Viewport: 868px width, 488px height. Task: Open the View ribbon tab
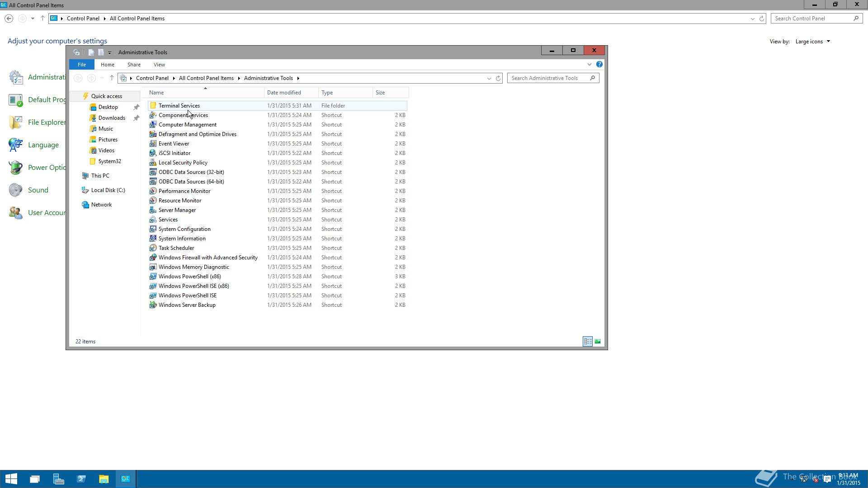coord(159,65)
